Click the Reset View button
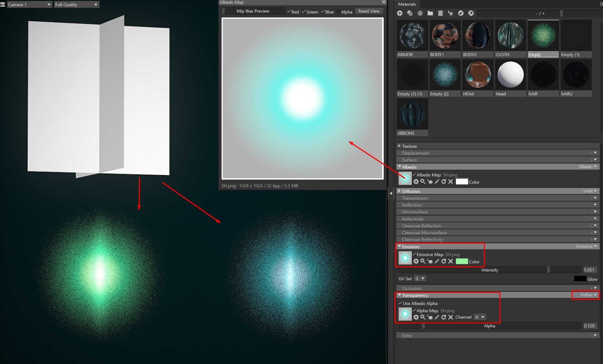603x364 pixels. click(368, 11)
